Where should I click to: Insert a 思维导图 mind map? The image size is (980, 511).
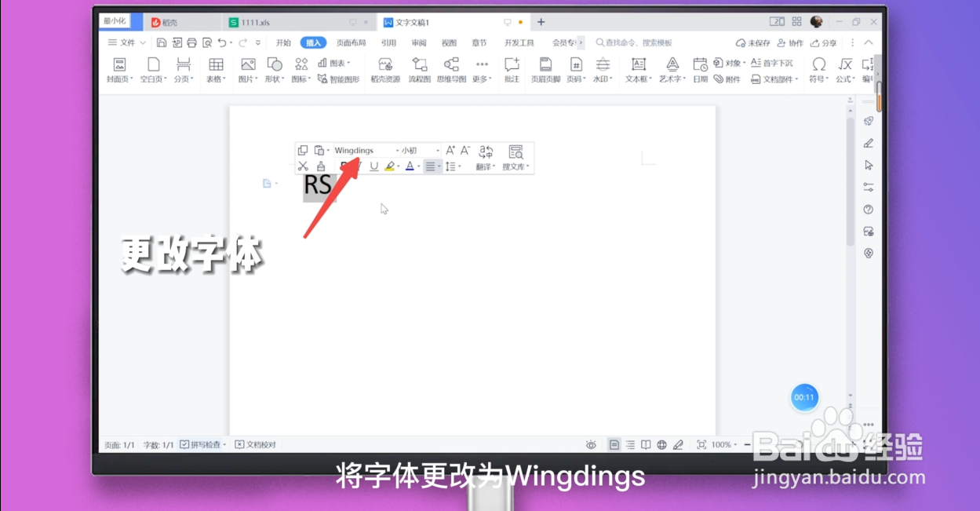(x=451, y=69)
